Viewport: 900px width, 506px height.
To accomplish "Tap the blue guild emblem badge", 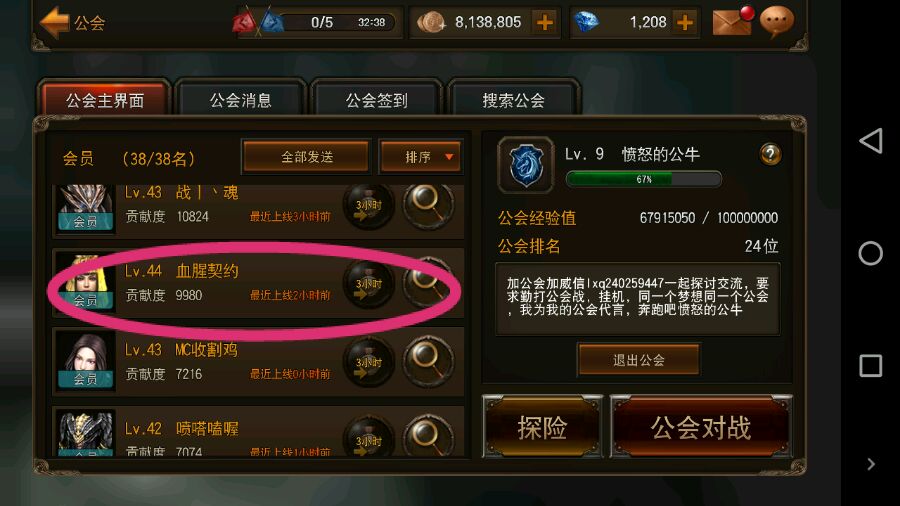I will [526, 165].
